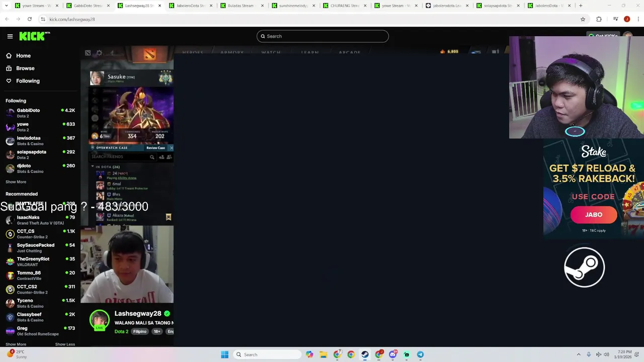The width and height of the screenshot is (644, 362).
Task: Open Steam from taskbar
Action: tap(365, 354)
